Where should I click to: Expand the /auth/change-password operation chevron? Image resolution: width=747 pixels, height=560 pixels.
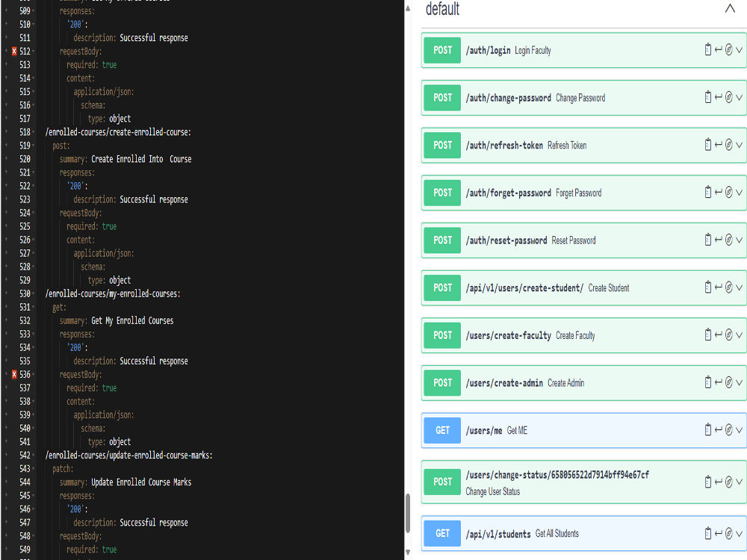[x=739, y=97]
